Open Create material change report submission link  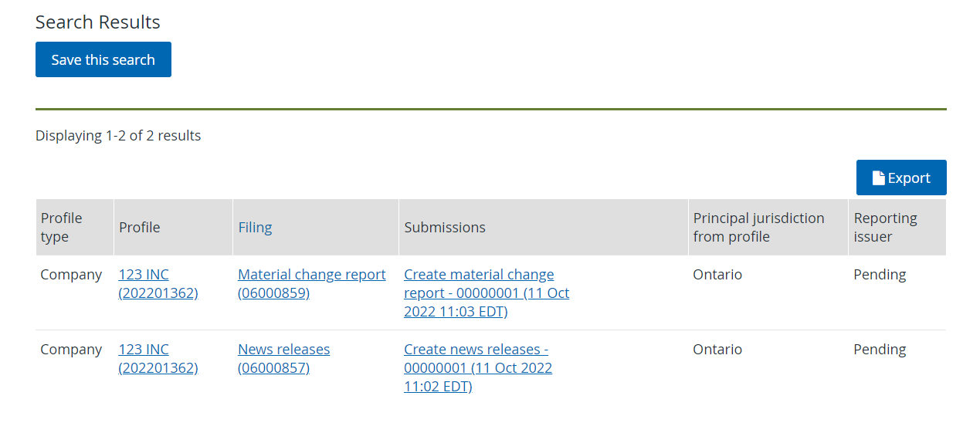click(x=487, y=293)
